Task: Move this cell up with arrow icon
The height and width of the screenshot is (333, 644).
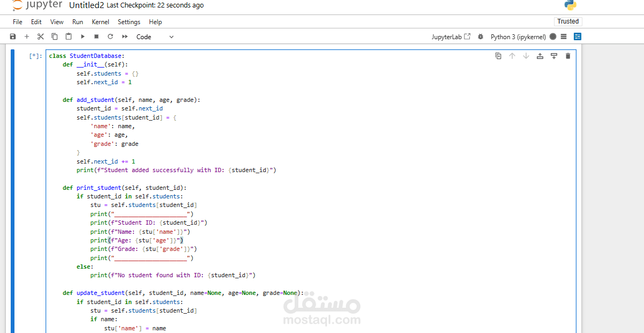Action: [512, 56]
